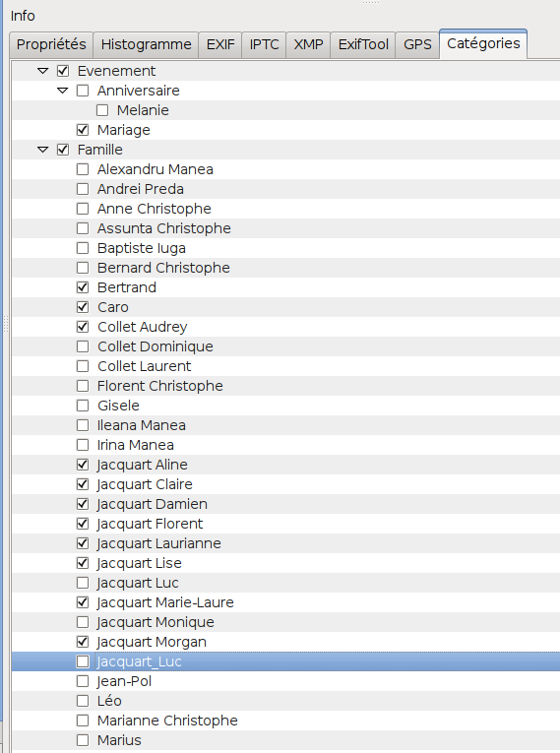Select the Gisele tree item label
This screenshot has width=560, height=753.
tap(119, 406)
